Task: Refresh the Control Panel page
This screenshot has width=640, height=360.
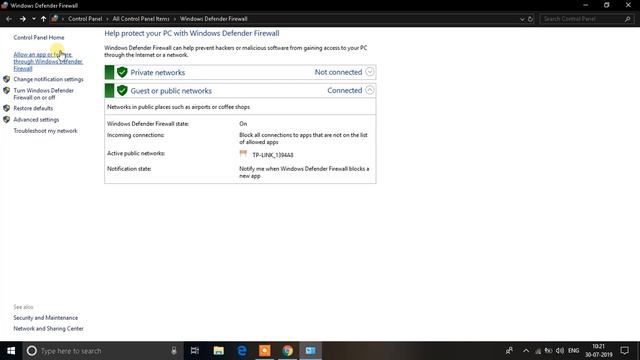Action: coord(530,19)
